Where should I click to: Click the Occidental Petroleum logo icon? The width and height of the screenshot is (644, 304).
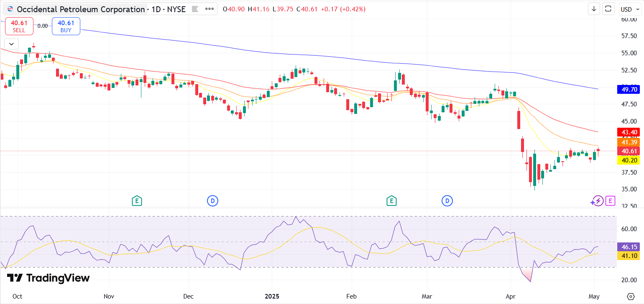(x=10, y=9)
